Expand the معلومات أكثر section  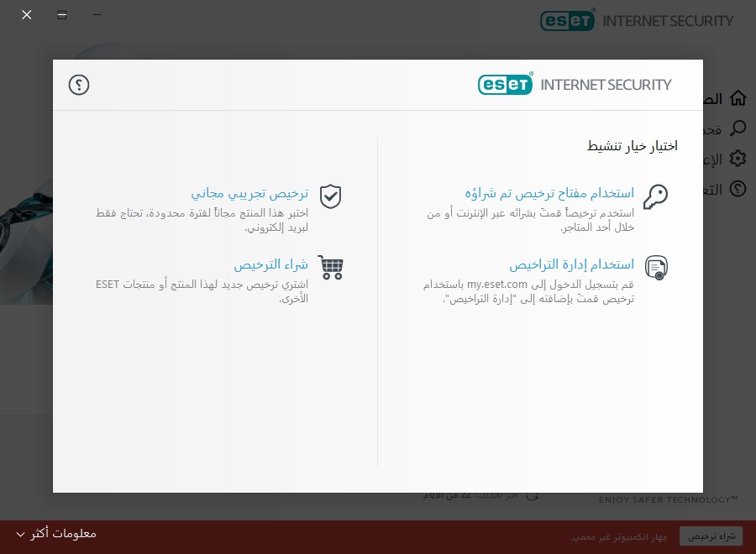tap(56, 534)
